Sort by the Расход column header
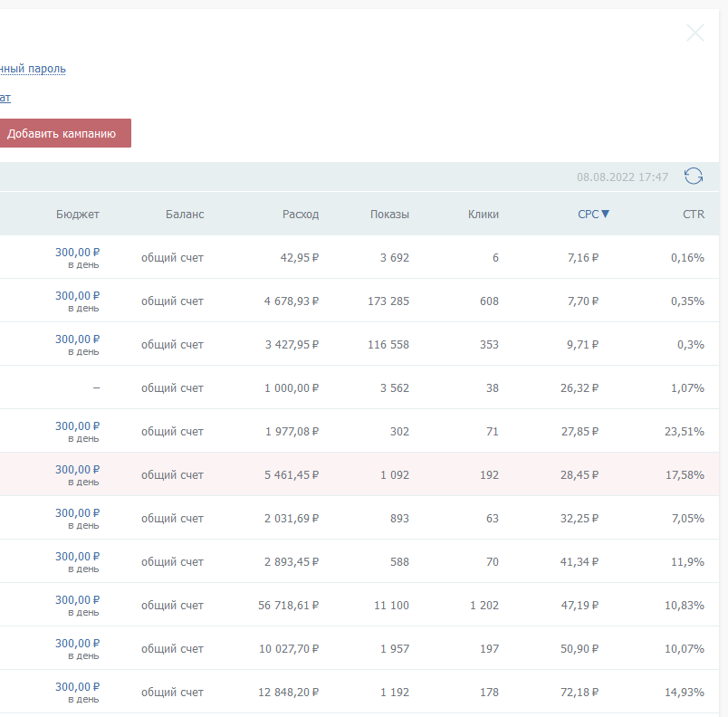 (301, 215)
